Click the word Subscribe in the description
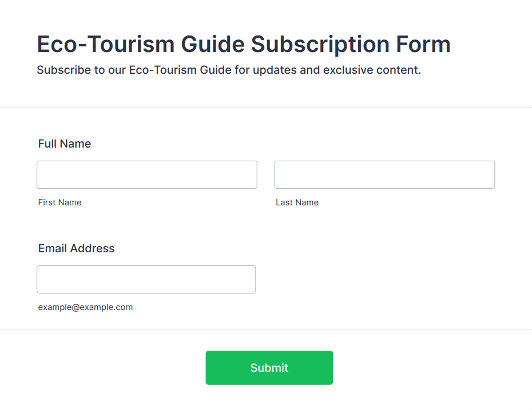This screenshot has width=532, height=413. coord(64,70)
